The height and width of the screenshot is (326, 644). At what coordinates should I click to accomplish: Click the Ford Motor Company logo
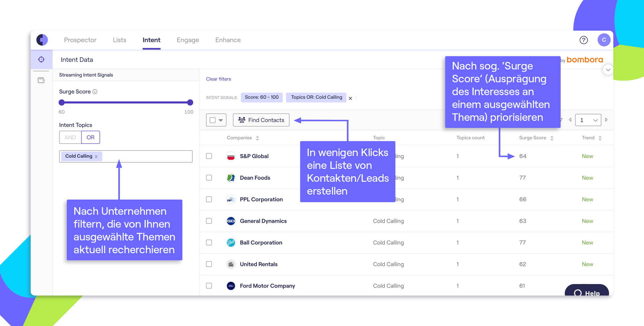[231, 286]
